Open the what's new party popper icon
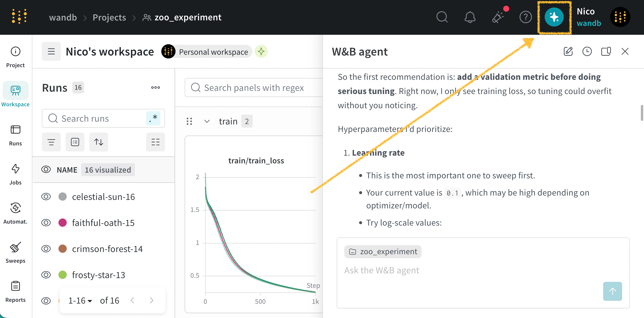644x318 pixels. pos(498,17)
